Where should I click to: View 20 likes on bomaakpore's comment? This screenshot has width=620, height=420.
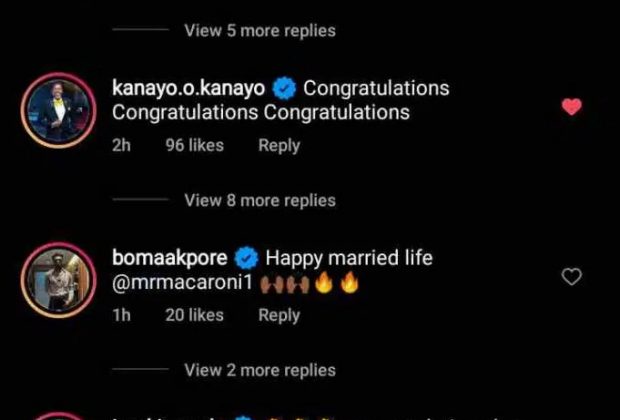[194, 315]
